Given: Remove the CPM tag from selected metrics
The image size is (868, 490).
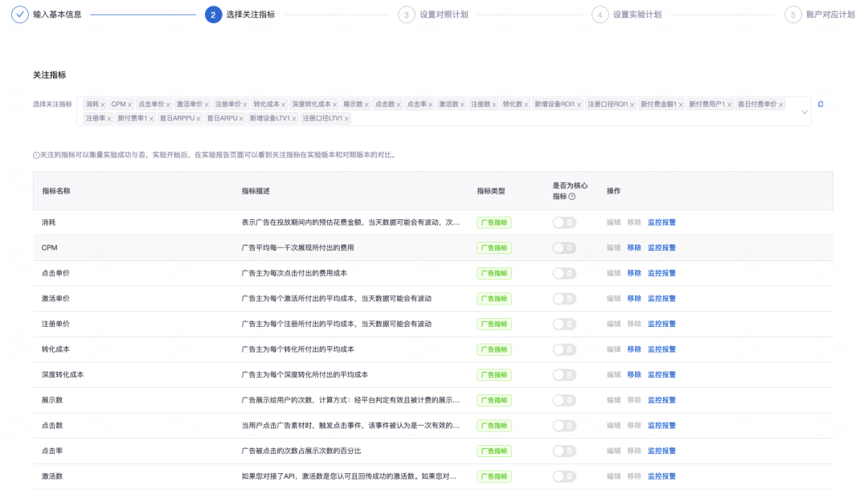Looking at the screenshot, I should pos(129,104).
